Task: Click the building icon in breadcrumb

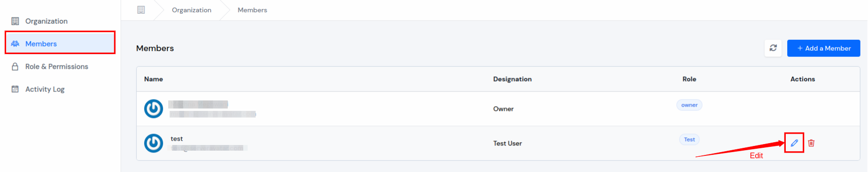Action: (141, 10)
